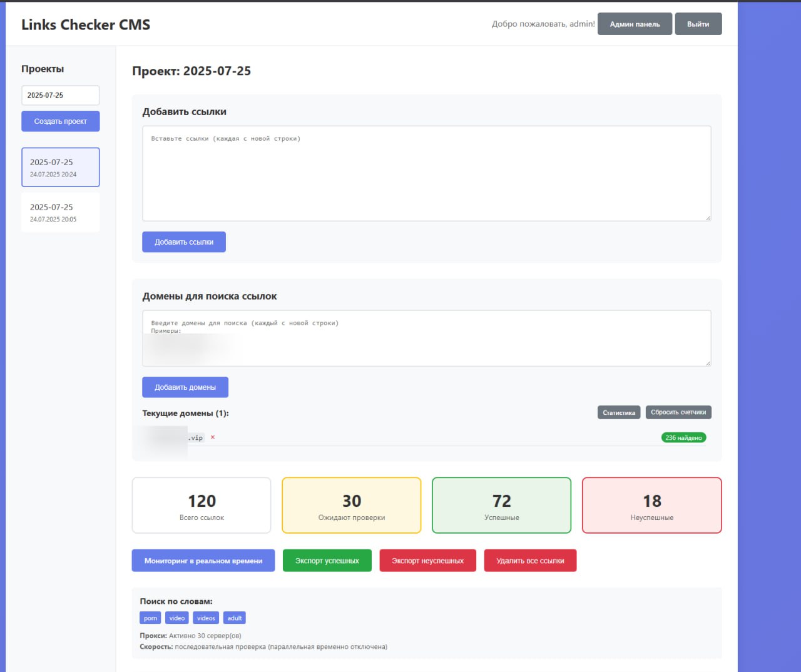Click 'Экспорт неуспешных' button
Image resolution: width=801 pixels, height=672 pixels.
(427, 561)
